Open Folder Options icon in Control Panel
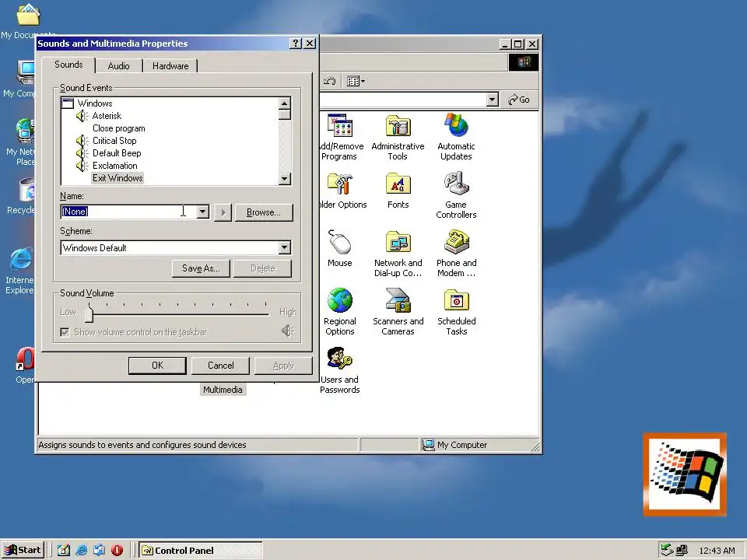The height and width of the screenshot is (560, 747). click(x=340, y=184)
